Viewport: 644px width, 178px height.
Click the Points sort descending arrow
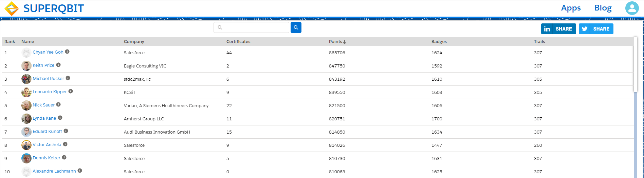pyautogui.click(x=345, y=42)
